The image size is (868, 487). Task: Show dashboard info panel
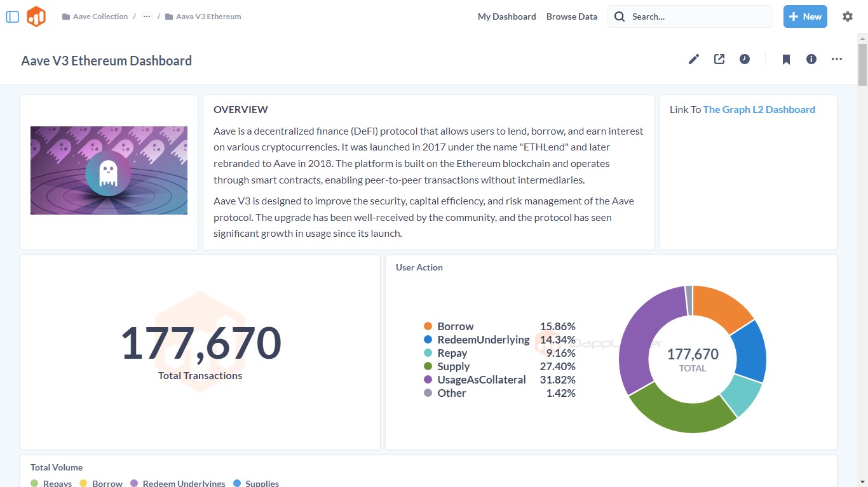pos(811,59)
